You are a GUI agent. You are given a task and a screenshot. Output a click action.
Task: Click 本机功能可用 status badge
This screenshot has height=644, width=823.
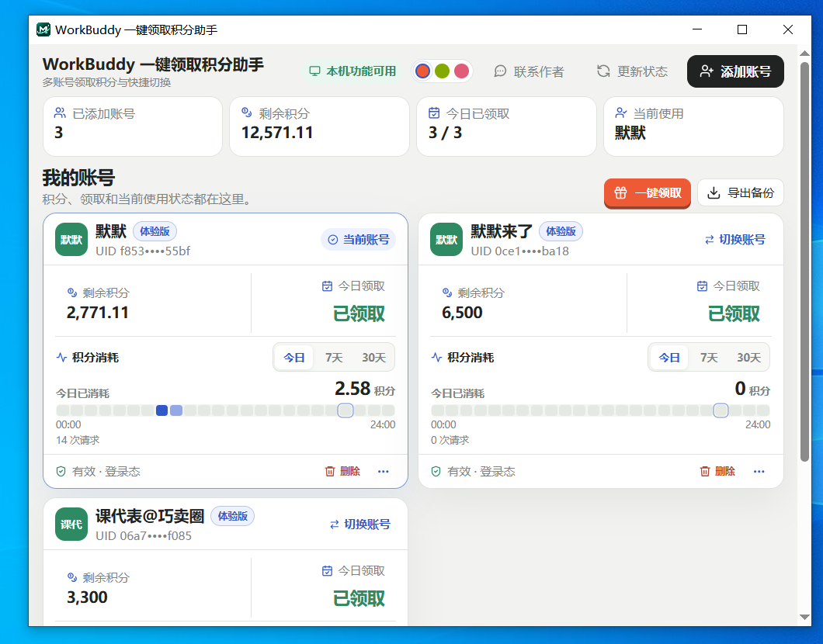pyautogui.click(x=352, y=71)
